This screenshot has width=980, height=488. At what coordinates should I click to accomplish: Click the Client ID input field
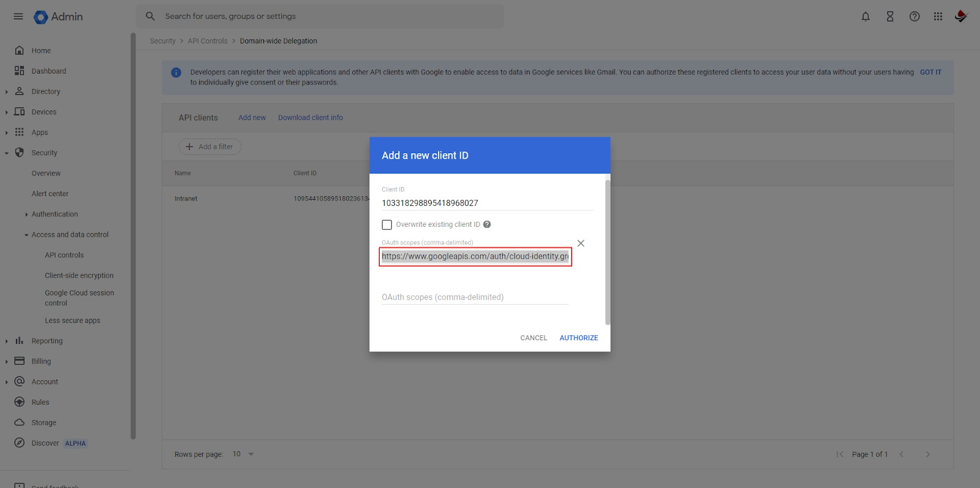[x=487, y=203]
